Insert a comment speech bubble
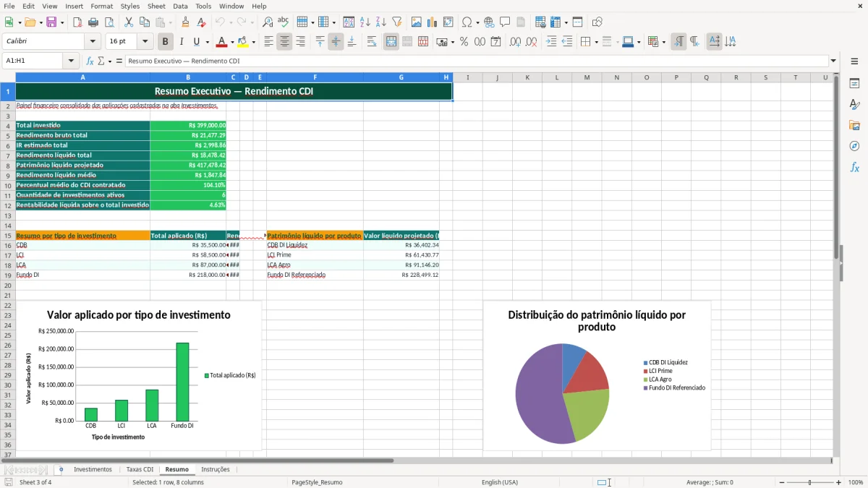Screen dimensions: 868x488 (x=505, y=22)
